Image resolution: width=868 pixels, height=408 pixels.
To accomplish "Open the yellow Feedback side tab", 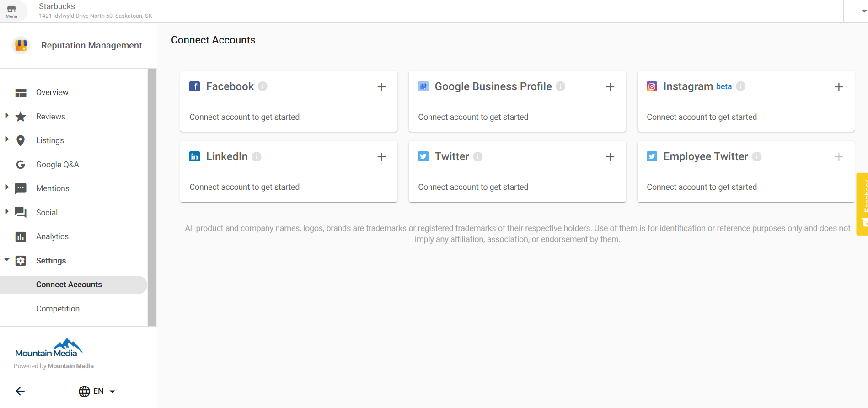I will (x=863, y=204).
